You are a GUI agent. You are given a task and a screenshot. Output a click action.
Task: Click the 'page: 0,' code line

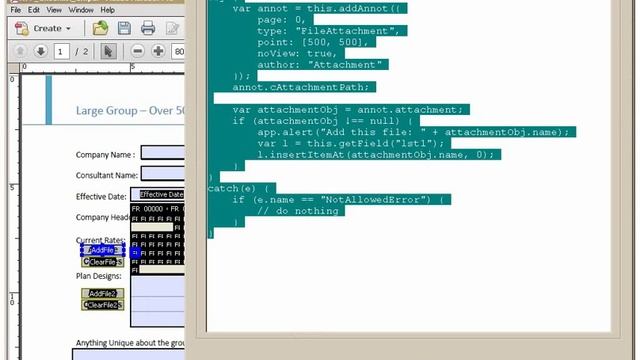click(x=282, y=20)
